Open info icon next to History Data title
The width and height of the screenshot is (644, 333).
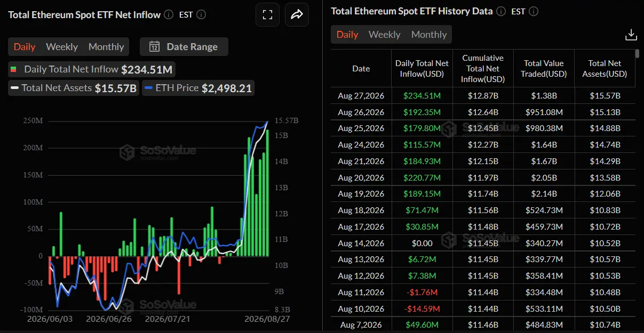[x=500, y=11]
